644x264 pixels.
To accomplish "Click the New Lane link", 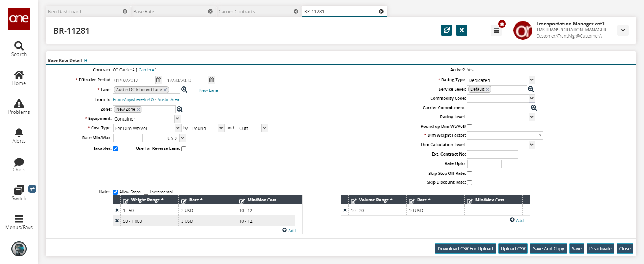I will (208, 90).
